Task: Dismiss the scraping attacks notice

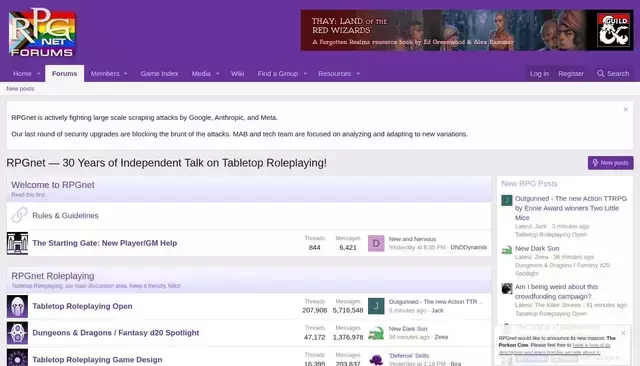Action: [x=625, y=109]
